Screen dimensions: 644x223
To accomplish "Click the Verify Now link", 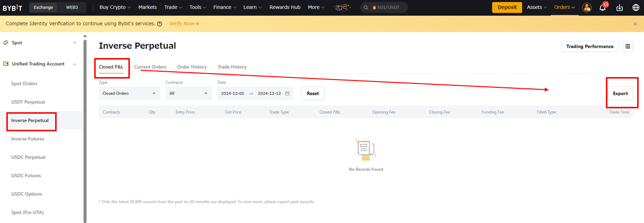I will (184, 23).
